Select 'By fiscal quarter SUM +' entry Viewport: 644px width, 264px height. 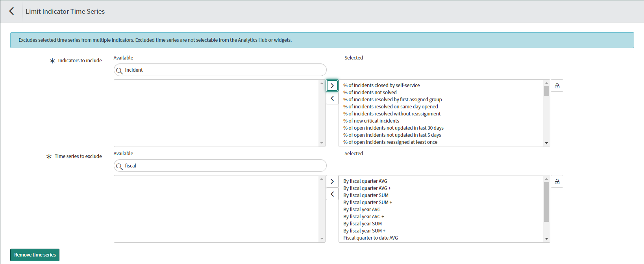coord(368,203)
